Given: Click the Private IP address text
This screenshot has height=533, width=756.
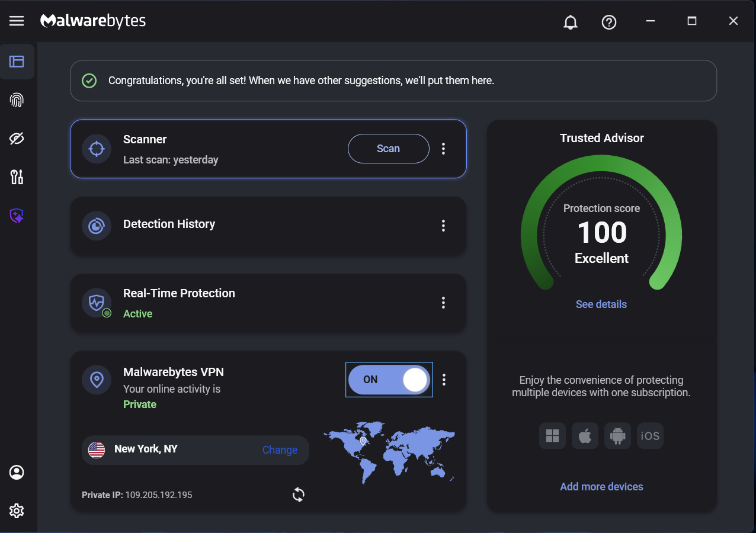Looking at the screenshot, I should pyautogui.click(x=137, y=495).
